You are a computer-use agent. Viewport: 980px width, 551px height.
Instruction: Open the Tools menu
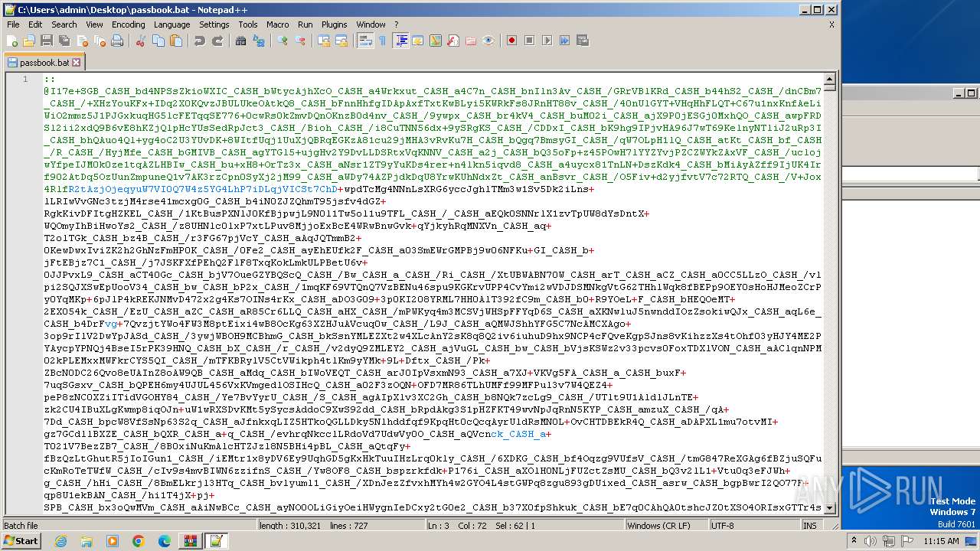coord(248,24)
